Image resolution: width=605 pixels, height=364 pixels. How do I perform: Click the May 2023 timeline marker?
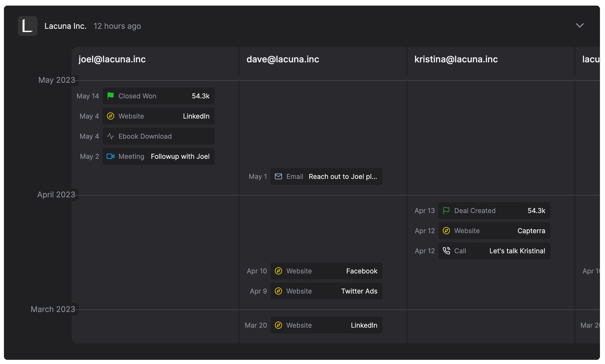57,80
